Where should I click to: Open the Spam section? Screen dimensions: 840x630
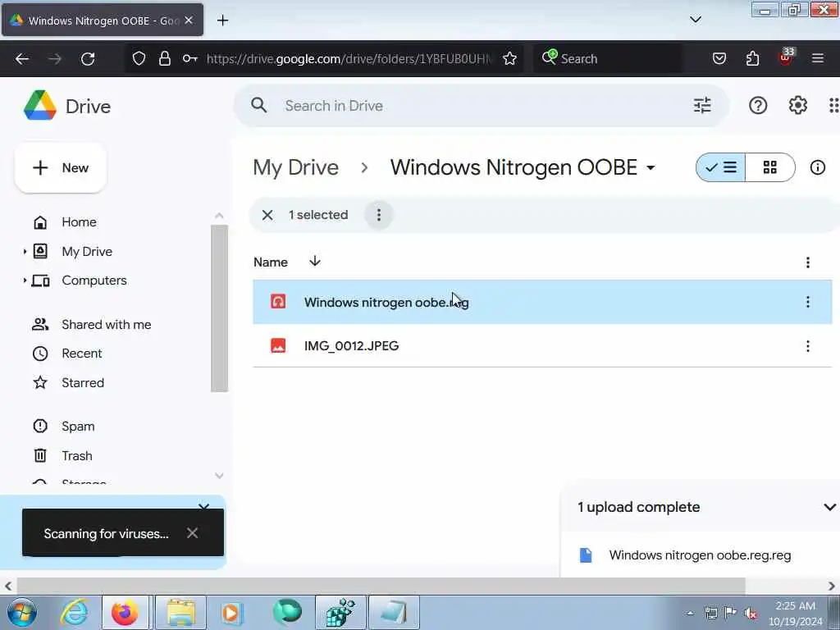pos(78,427)
